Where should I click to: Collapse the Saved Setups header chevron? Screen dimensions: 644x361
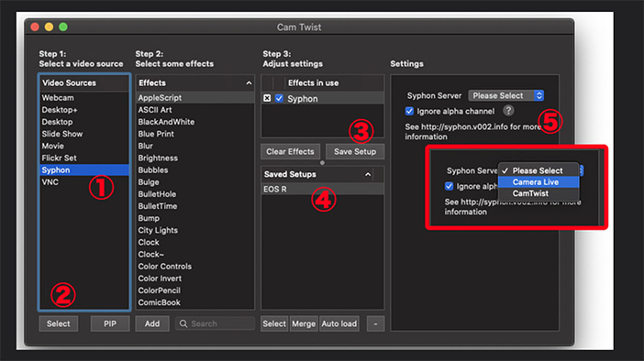pyautogui.click(x=368, y=174)
